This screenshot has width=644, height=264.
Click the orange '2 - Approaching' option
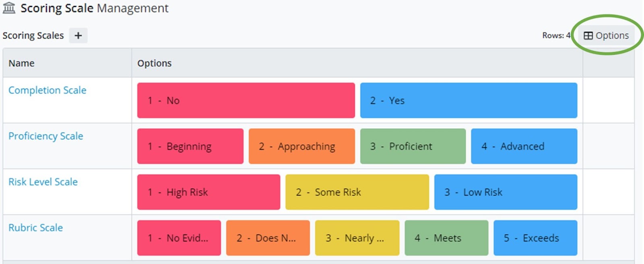(x=301, y=146)
